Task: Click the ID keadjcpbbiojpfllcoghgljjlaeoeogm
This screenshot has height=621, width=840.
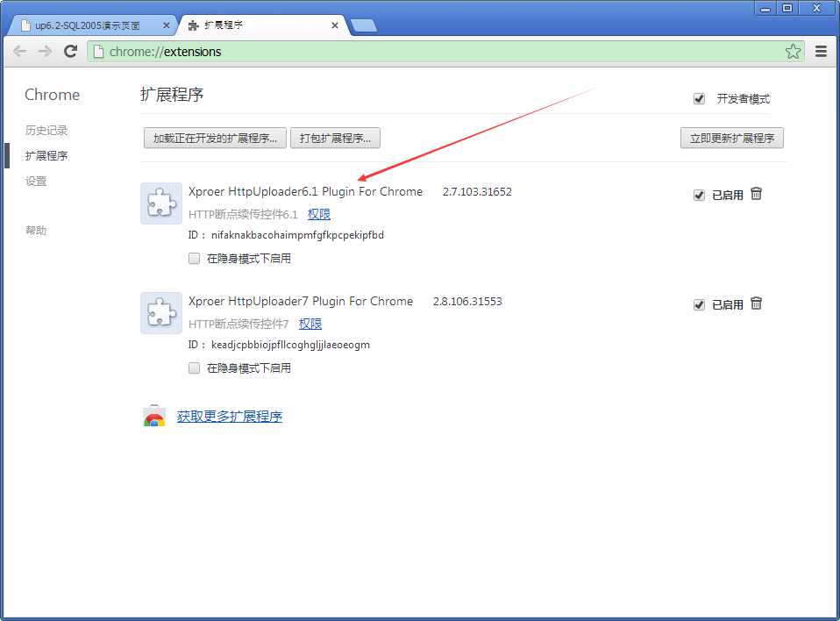Action: [290, 345]
